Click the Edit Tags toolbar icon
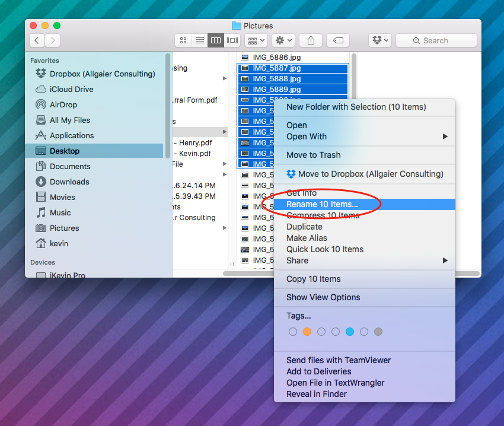This screenshot has width=504, height=426. 338,40
